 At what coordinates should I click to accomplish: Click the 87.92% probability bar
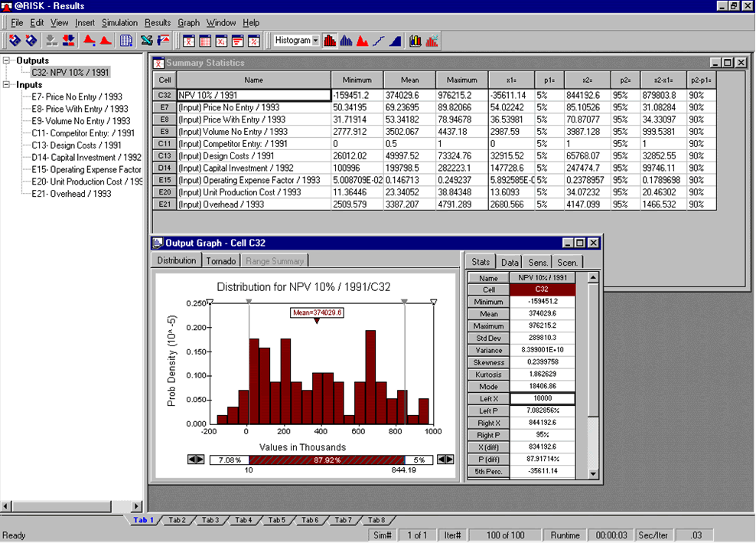point(327,460)
